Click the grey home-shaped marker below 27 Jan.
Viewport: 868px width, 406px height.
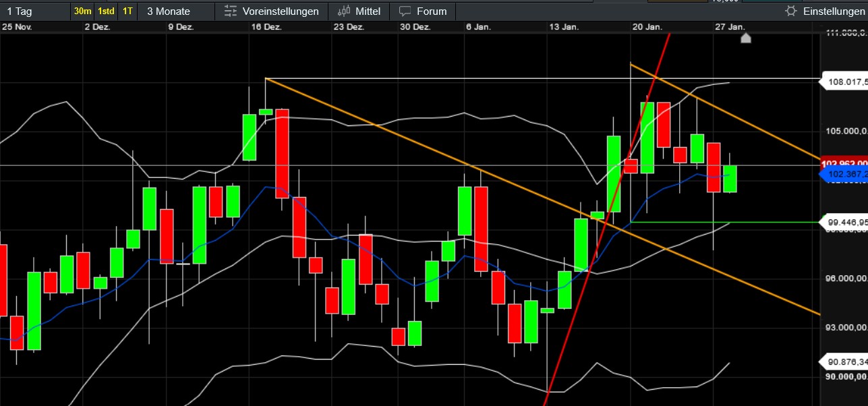746,38
